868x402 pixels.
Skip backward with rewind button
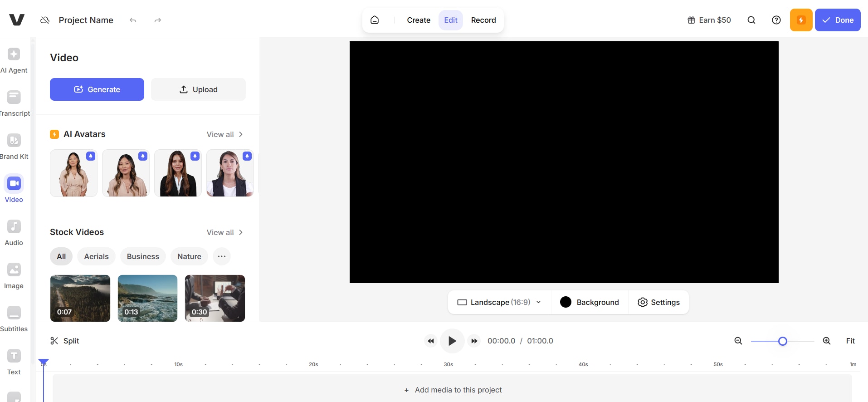tap(430, 341)
